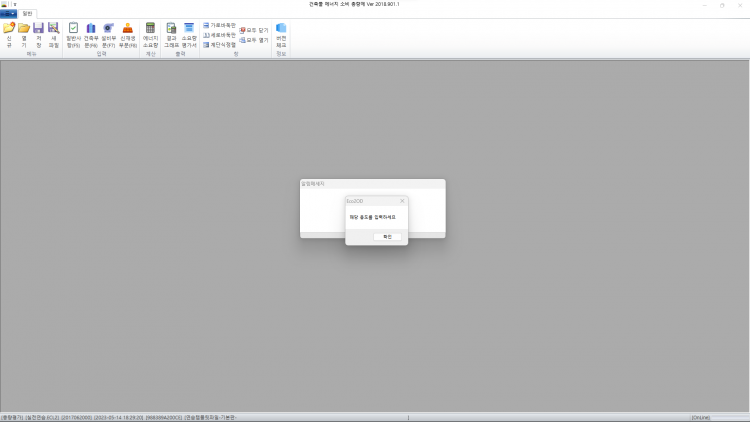Click 모두 닫기 to close all windows
Screen dimensions: 750x422
254,30
